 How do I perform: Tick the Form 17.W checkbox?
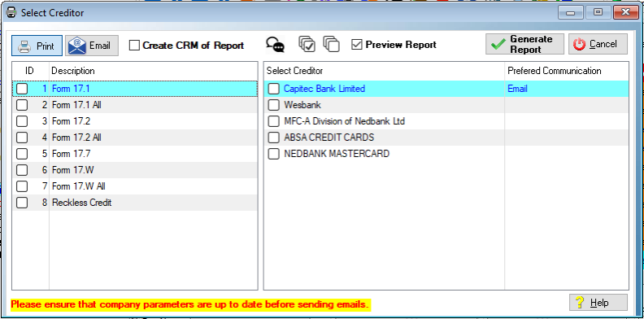pos(22,170)
